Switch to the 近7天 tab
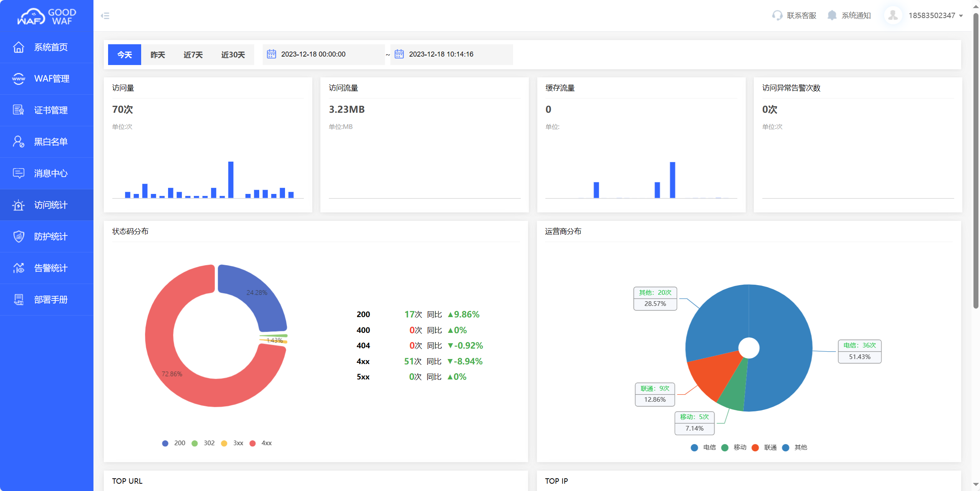The height and width of the screenshot is (491, 980). coord(193,55)
